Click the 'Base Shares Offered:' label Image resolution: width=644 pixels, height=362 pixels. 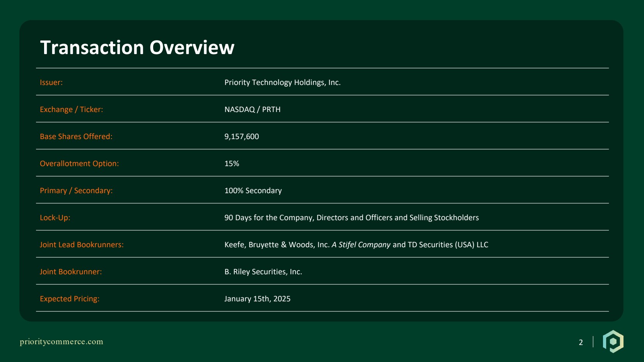click(76, 136)
